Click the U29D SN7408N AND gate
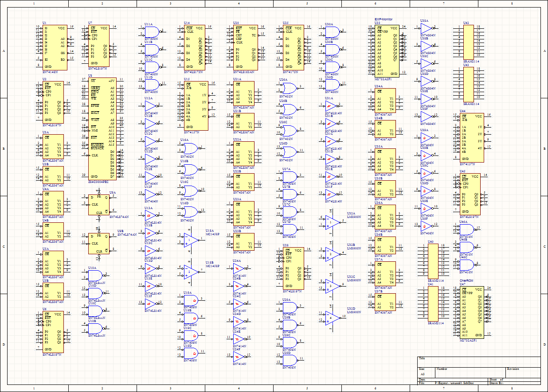 pos(290,360)
